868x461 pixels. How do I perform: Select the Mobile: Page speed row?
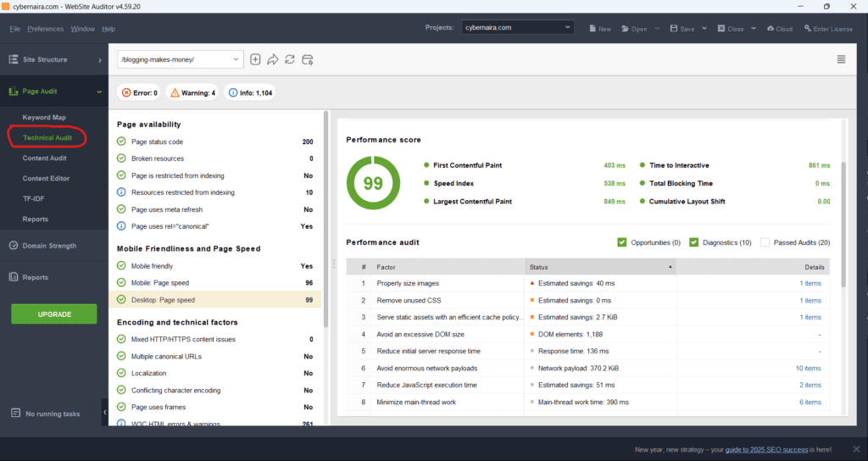215,282
